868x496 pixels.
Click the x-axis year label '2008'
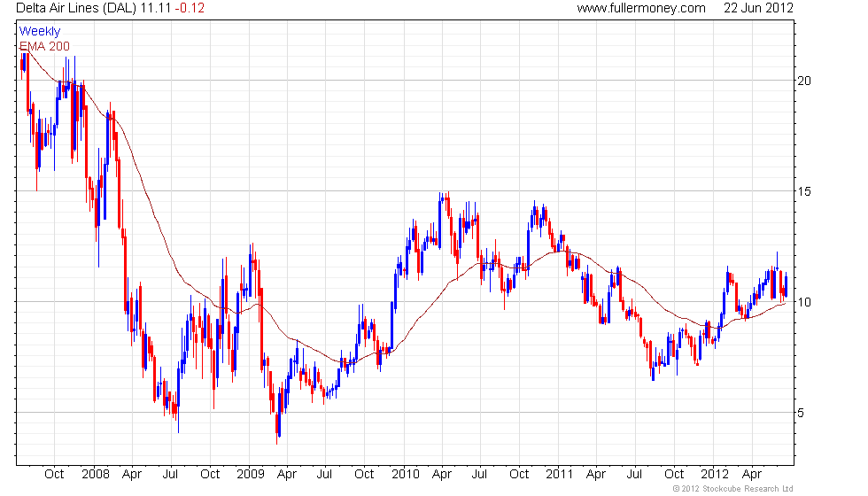coord(96,475)
